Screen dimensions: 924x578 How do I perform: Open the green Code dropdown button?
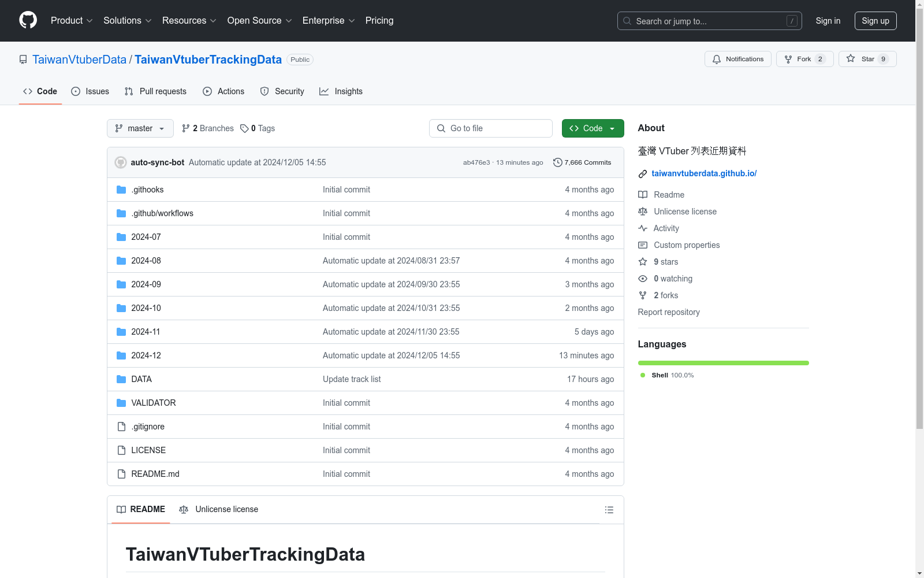[593, 128]
